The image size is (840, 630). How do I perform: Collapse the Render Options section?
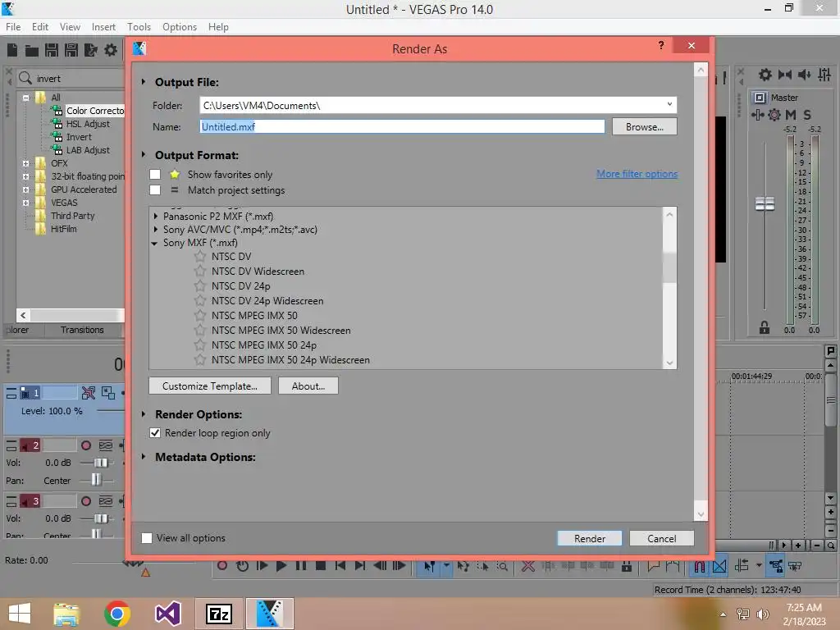tap(144, 414)
